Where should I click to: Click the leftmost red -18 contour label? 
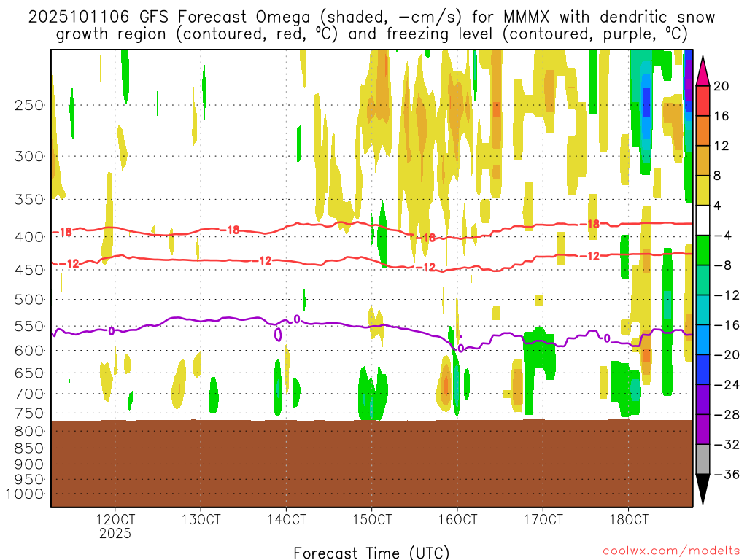(63, 232)
